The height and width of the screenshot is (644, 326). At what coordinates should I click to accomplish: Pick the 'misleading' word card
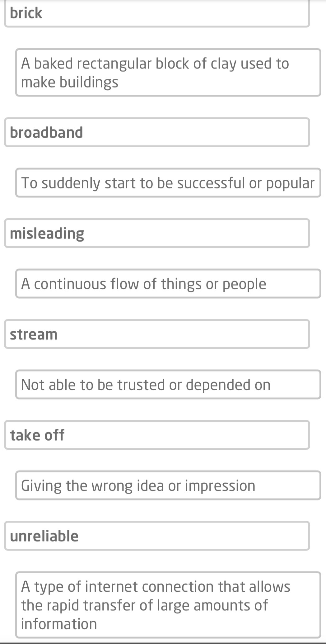tap(157, 233)
